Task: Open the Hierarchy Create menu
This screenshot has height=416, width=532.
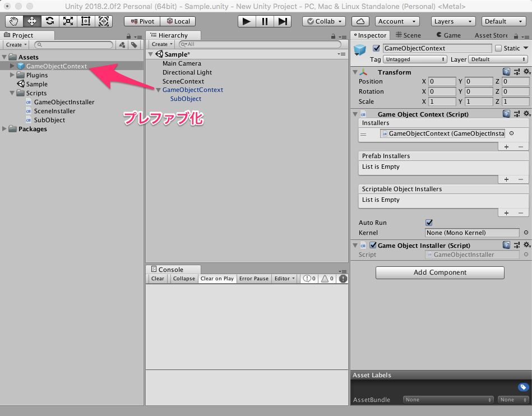Action: pos(162,44)
